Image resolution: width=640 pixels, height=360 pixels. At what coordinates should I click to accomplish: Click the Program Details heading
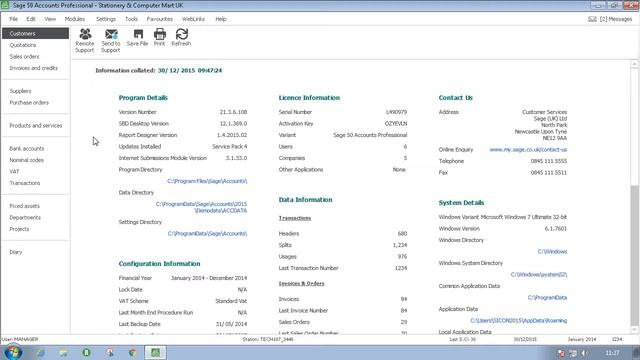tap(143, 98)
